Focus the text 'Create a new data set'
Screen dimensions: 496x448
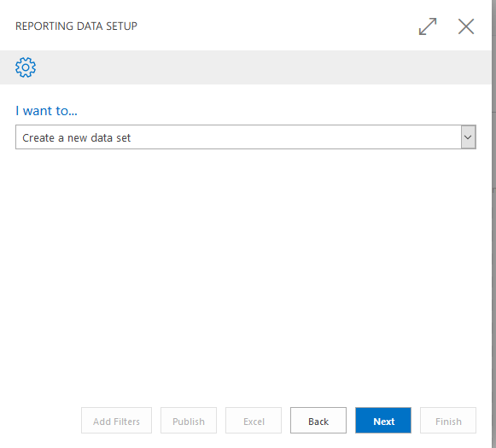pyautogui.click(x=76, y=138)
